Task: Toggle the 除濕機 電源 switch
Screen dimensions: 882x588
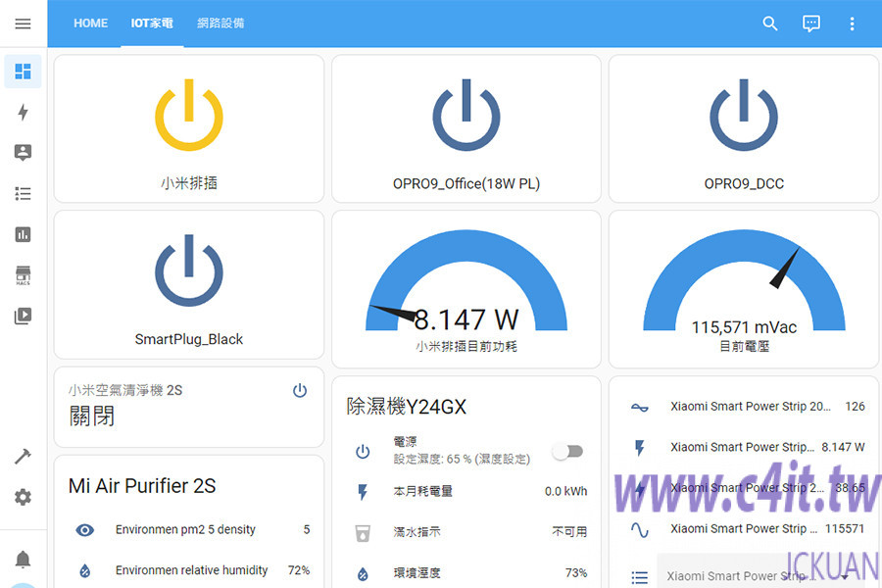Action: 567,451
